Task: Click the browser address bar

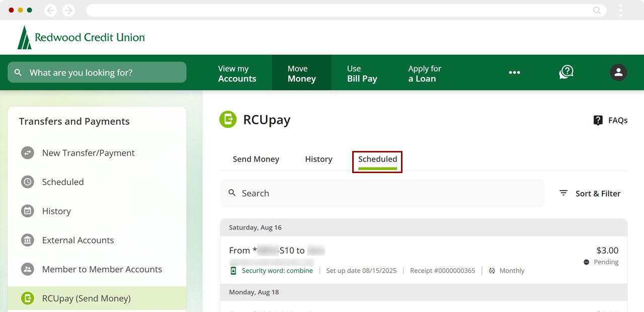Action: 346,10
